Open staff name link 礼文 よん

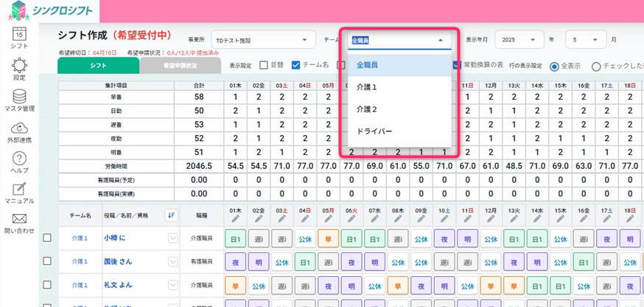(118, 285)
